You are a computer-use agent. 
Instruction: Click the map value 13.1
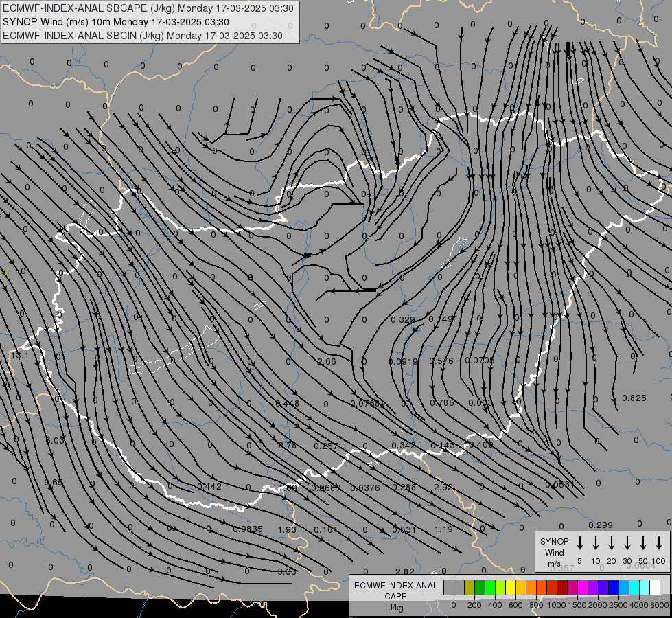20,356
